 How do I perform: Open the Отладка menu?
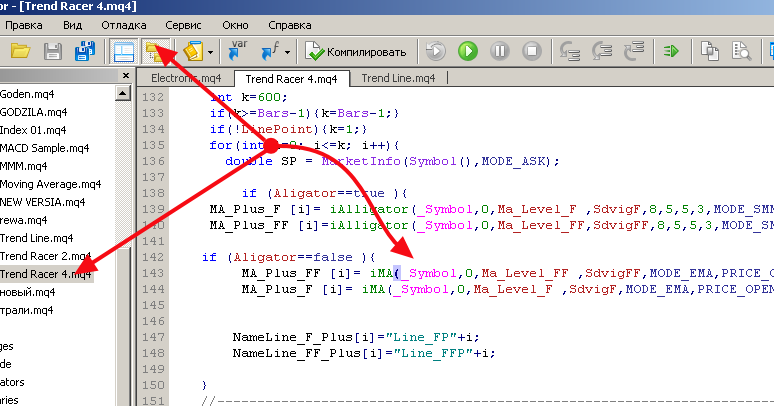tap(123, 25)
